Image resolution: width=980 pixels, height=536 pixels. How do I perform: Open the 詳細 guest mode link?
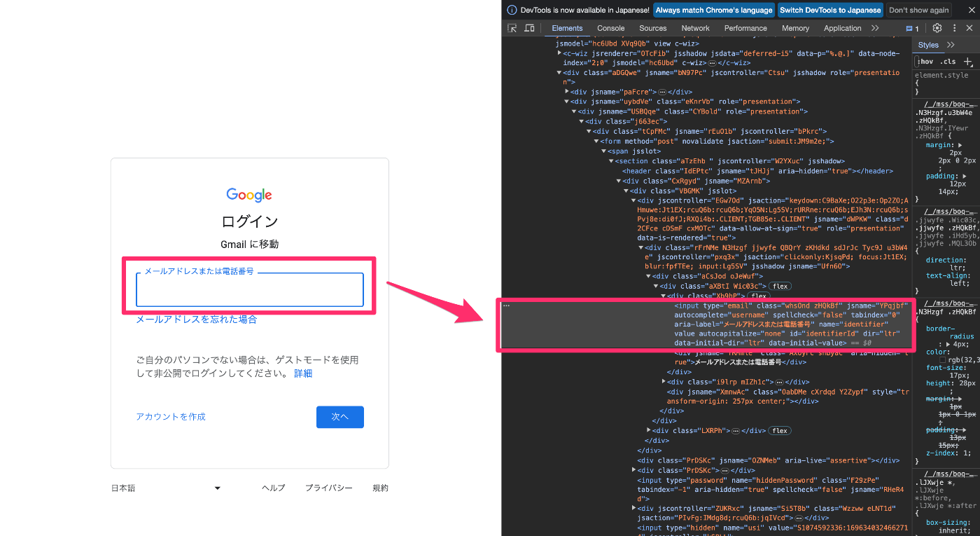pos(303,373)
